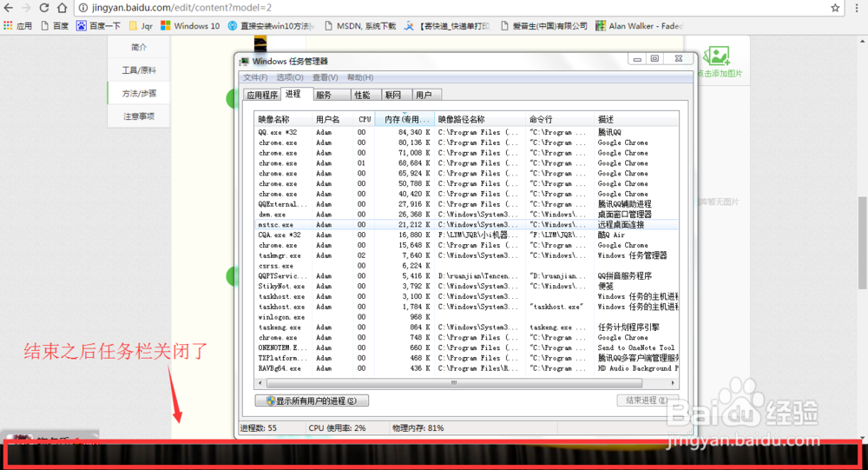Reload the page with refresh icon
Image resolution: width=868 pixels, height=470 pixels.
pyautogui.click(x=43, y=8)
